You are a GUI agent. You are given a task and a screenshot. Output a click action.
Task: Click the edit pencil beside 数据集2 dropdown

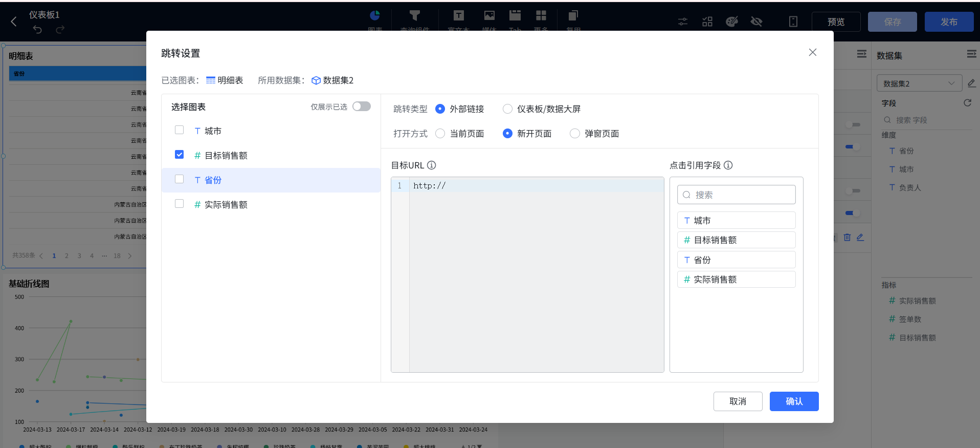pyautogui.click(x=972, y=83)
